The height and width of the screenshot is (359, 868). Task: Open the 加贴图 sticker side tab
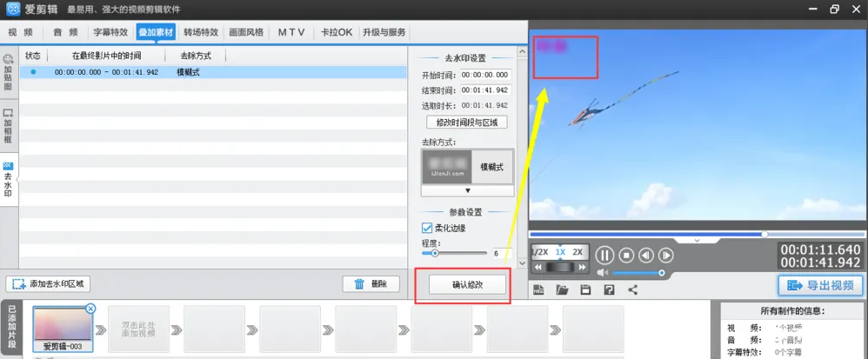coord(9,74)
